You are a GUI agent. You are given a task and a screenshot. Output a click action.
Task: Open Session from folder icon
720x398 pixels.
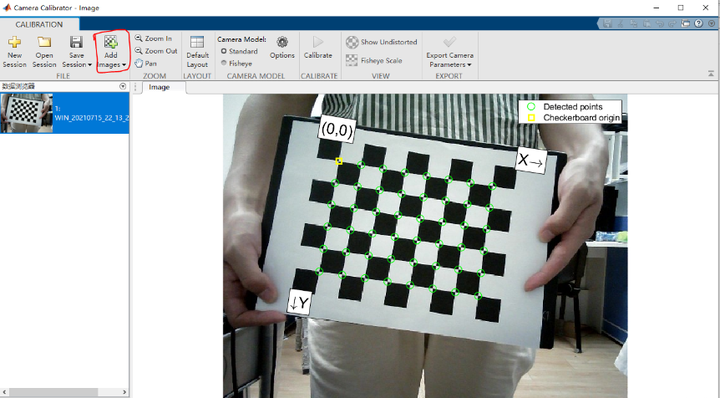click(44, 52)
